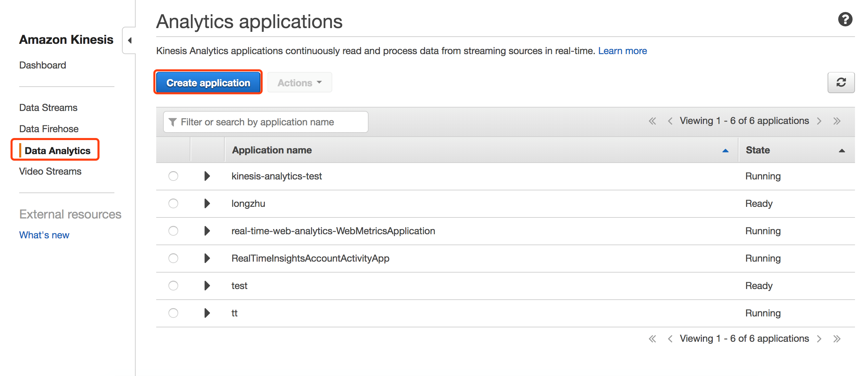Open the Actions dropdown menu
This screenshot has height=376, width=868.
299,83
